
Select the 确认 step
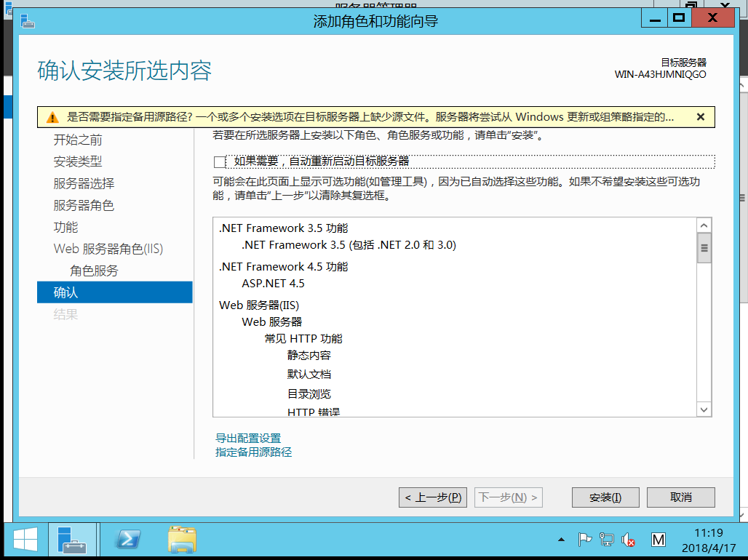tap(114, 292)
